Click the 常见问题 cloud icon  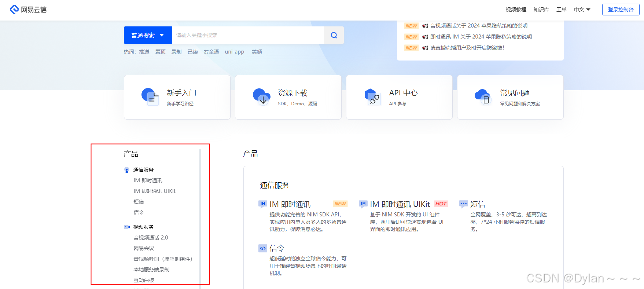pyautogui.click(x=483, y=97)
